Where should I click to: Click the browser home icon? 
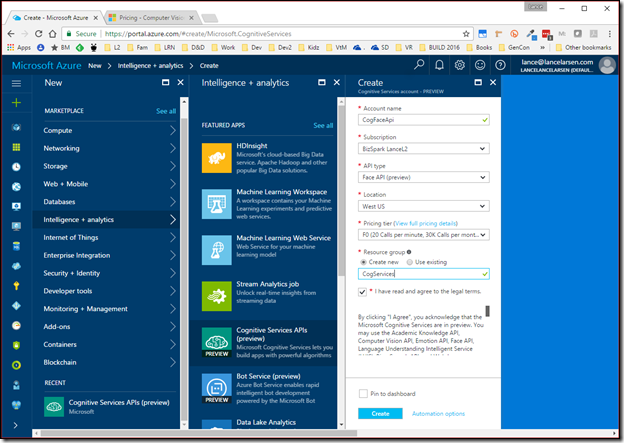point(53,34)
